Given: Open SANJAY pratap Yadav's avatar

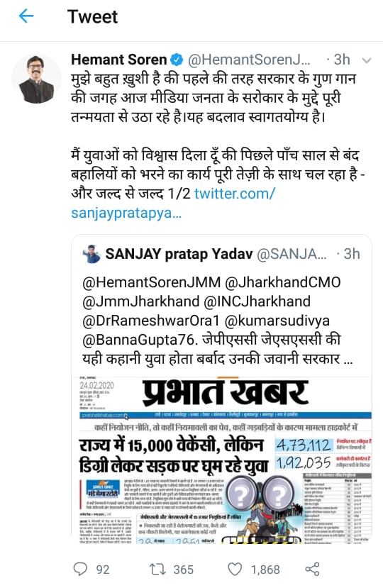Looking at the screenshot, I should [91, 254].
